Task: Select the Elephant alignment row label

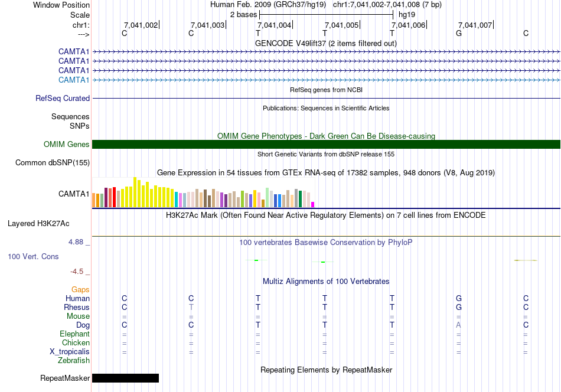Action: click(x=75, y=334)
